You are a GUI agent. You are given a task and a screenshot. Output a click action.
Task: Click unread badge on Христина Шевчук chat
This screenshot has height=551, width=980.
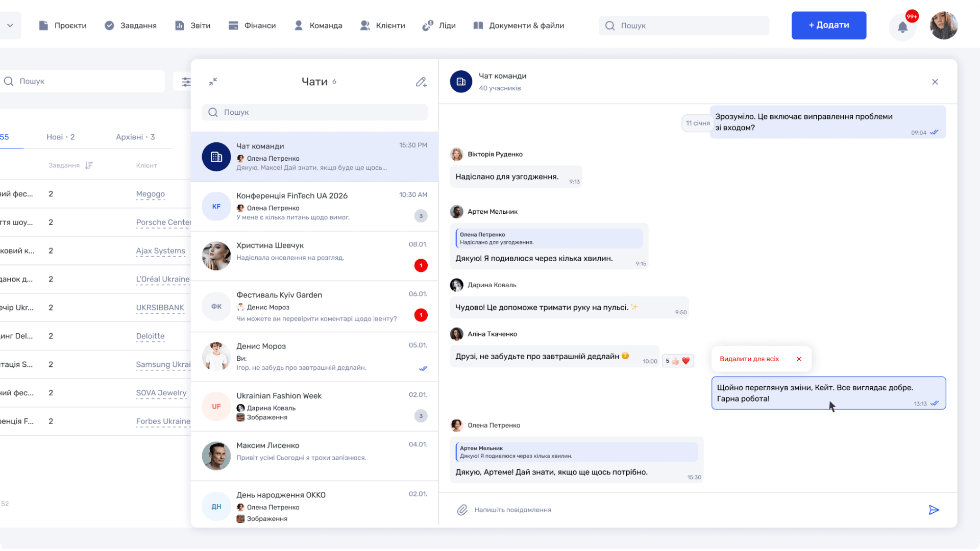click(x=421, y=265)
